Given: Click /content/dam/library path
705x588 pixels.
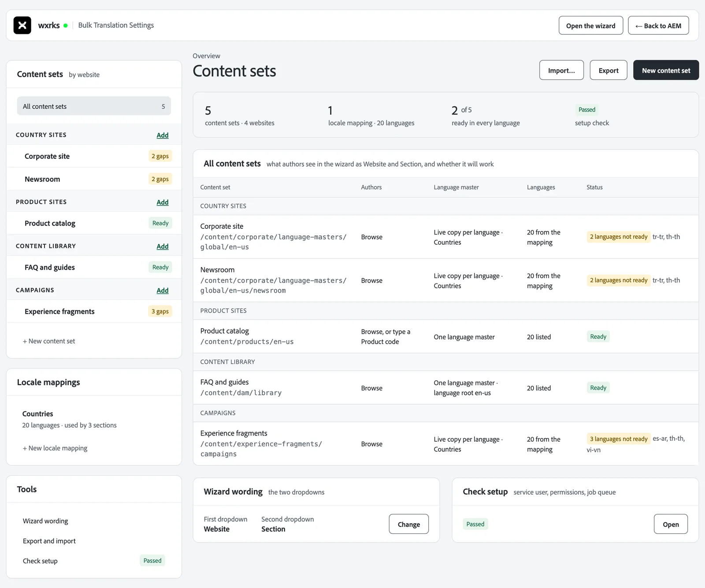Looking at the screenshot, I should [241, 393].
